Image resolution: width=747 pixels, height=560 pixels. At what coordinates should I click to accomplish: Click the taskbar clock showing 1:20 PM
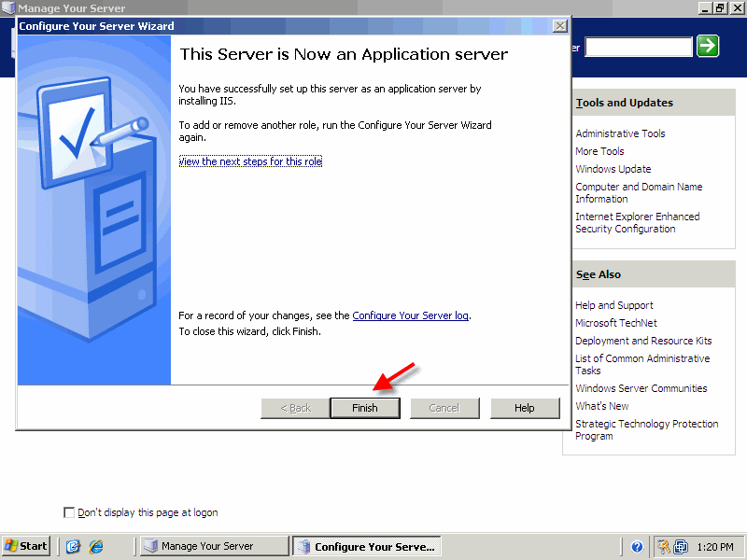(x=715, y=547)
